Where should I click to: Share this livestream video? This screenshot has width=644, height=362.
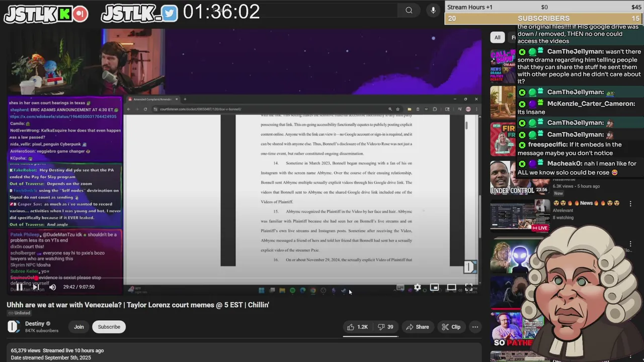coord(418,327)
